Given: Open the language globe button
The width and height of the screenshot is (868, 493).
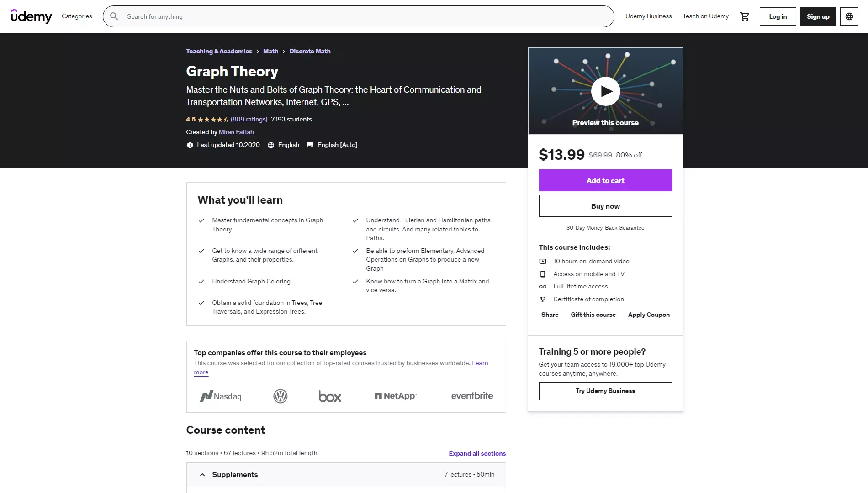Looking at the screenshot, I should [849, 16].
